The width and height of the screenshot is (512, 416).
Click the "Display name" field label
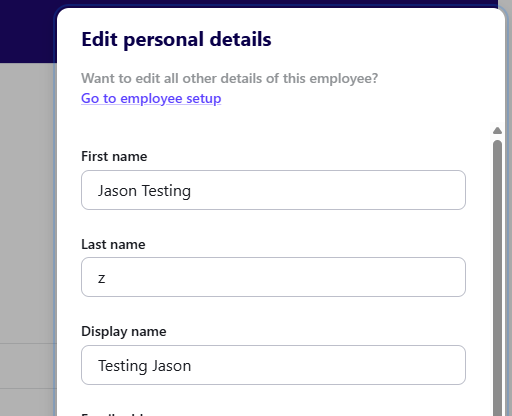124,331
